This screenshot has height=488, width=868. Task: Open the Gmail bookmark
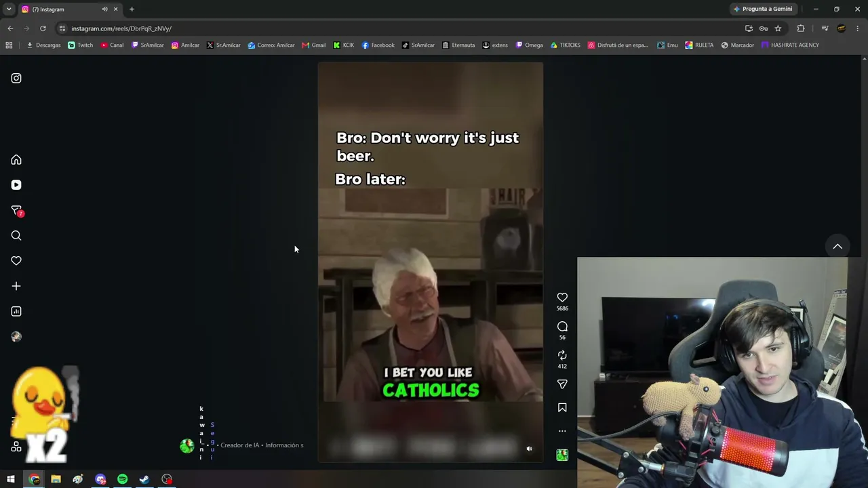click(314, 45)
